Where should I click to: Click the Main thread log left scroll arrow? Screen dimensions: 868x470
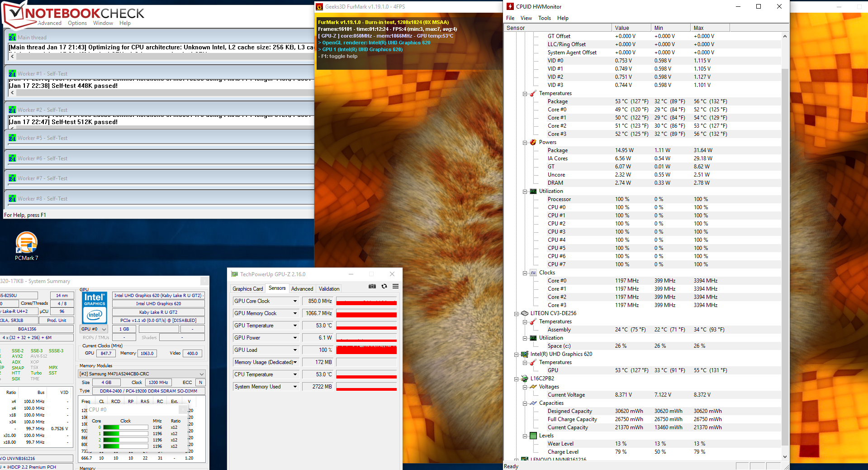[x=12, y=57]
